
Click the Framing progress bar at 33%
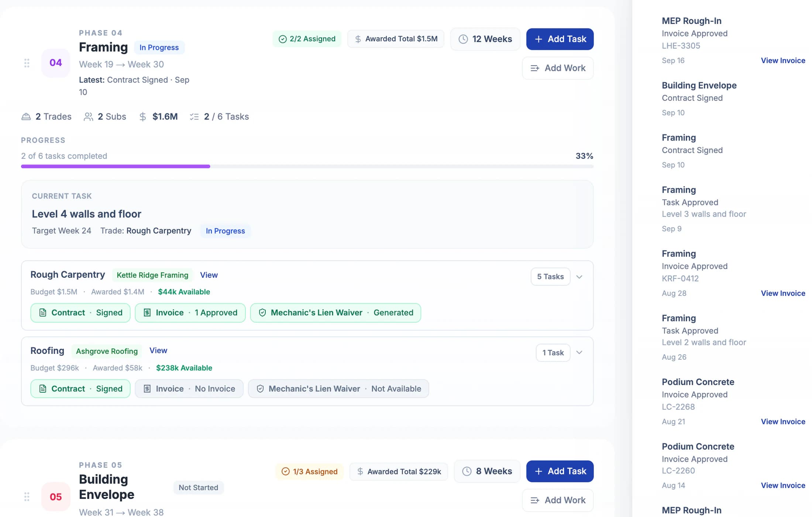[x=307, y=166]
